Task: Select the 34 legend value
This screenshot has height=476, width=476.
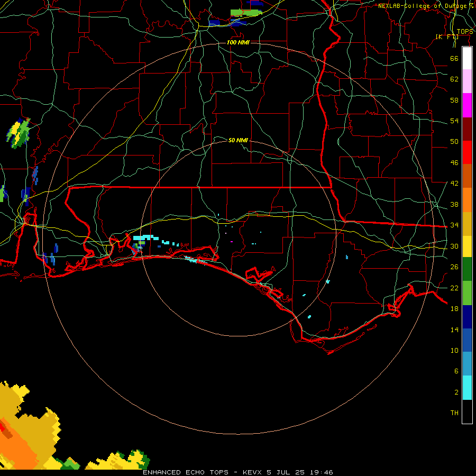Action: coord(454,225)
